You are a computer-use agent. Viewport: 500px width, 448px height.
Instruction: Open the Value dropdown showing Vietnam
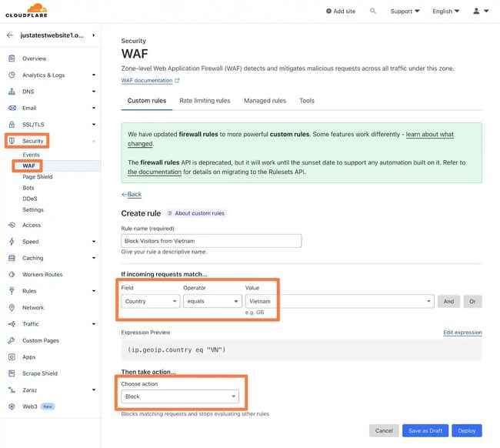[339, 301]
